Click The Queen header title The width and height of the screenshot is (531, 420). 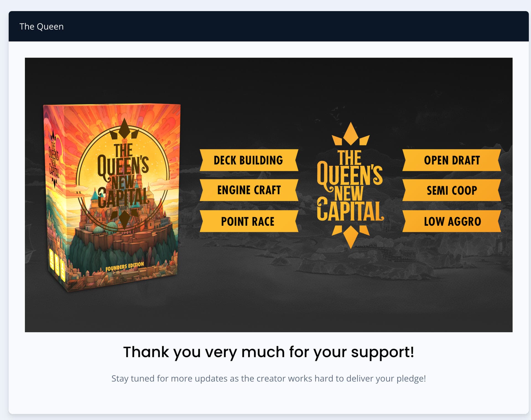pyautogui.click(x=41, y=27)
